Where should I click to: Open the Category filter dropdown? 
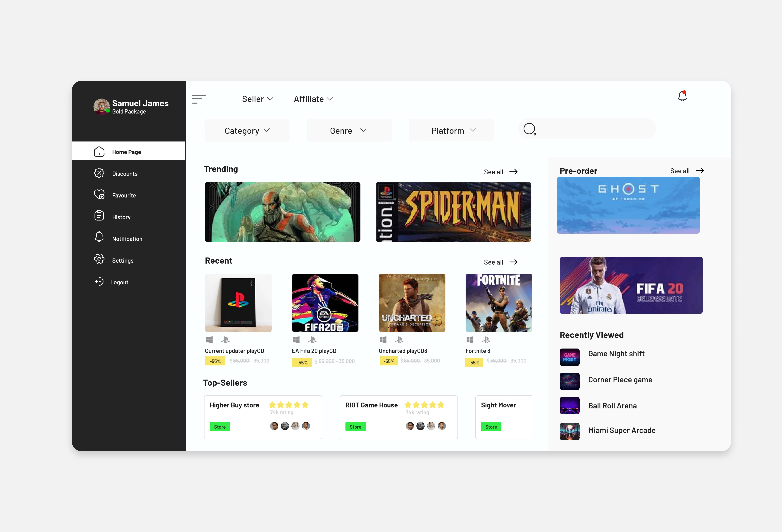(x=247, y=130)
